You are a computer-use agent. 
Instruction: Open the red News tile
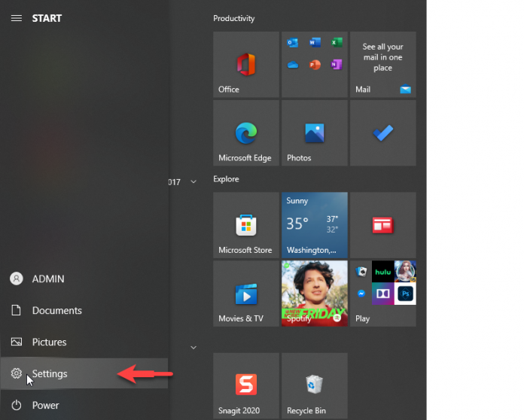[x=382, y=225]
